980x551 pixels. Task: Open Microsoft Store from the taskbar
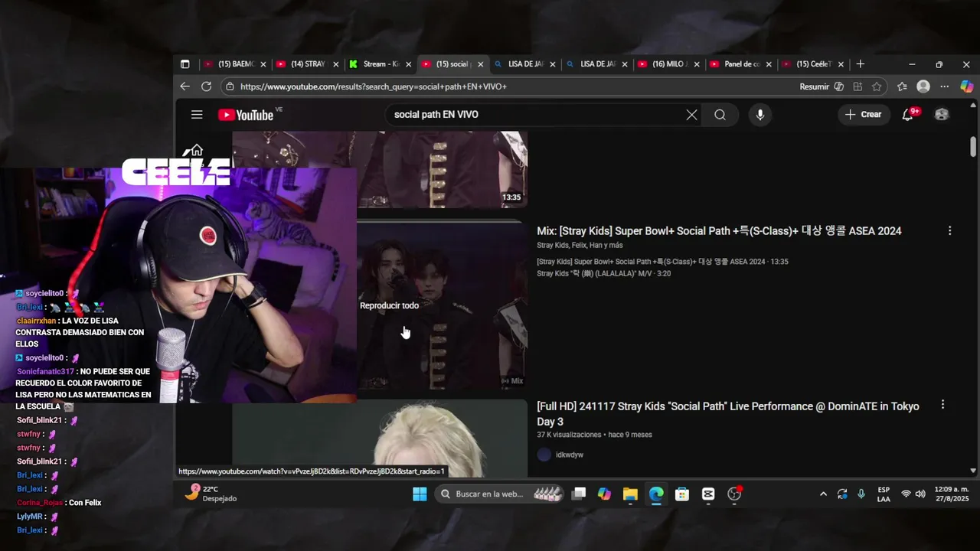pos(682,494)
